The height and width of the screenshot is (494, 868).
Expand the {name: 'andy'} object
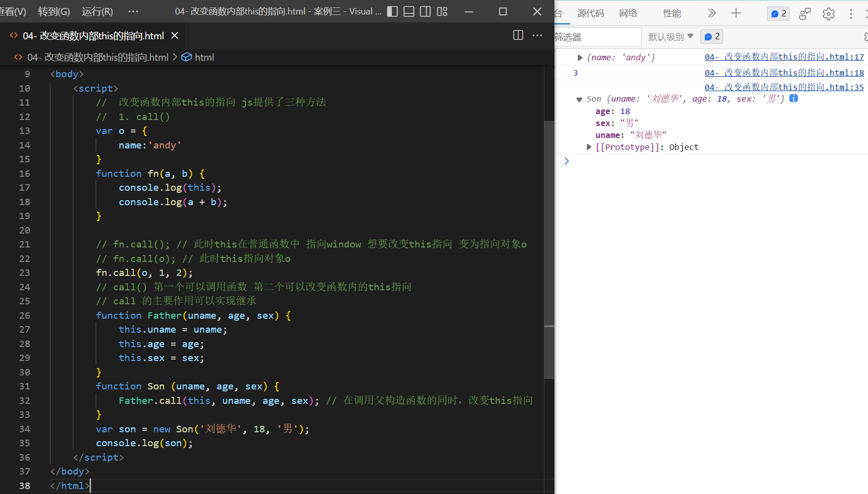580,58
